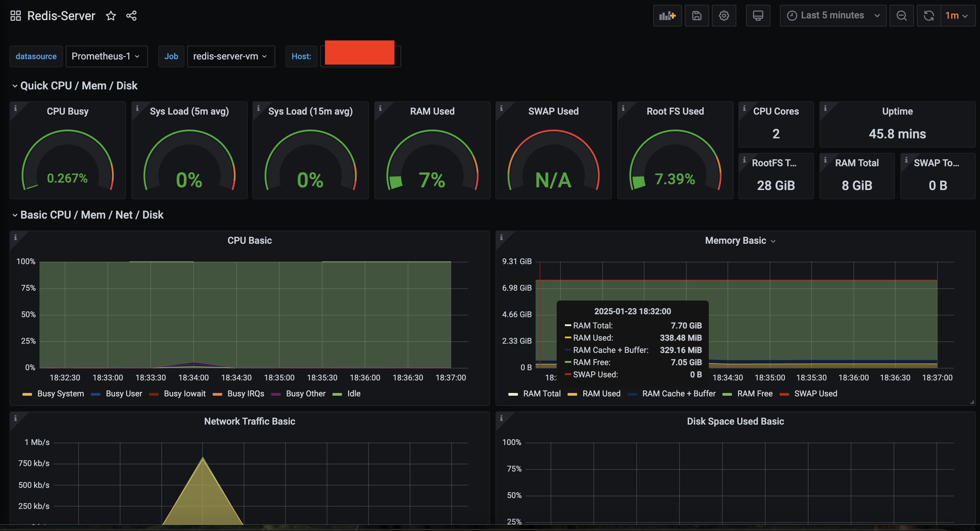Open the dashboards grid icon
The height and width of the screenshot is (531, 980).
click(16, 16)
